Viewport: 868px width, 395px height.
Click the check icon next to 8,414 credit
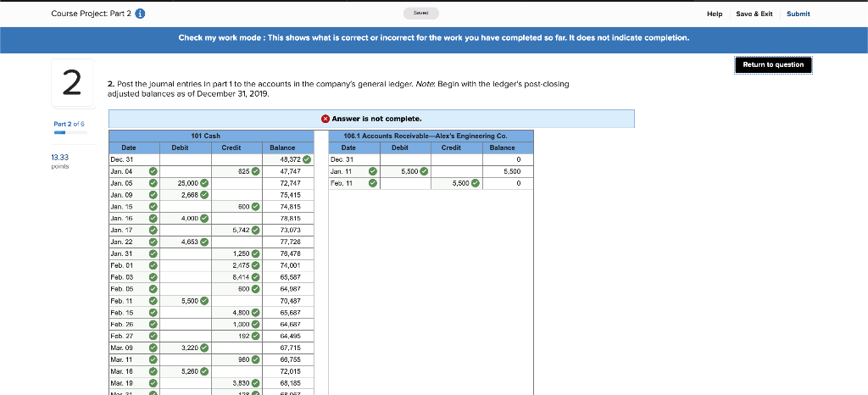point(255,277)
